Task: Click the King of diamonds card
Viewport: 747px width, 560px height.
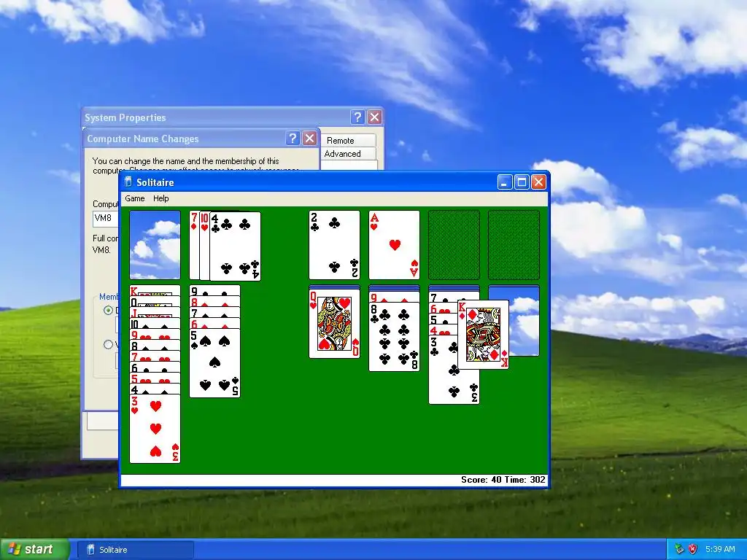Action: [x=483, y=334]
